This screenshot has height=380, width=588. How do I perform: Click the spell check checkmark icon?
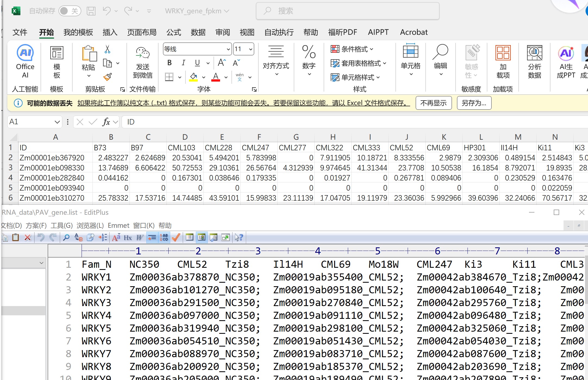(x=176, y=237)
